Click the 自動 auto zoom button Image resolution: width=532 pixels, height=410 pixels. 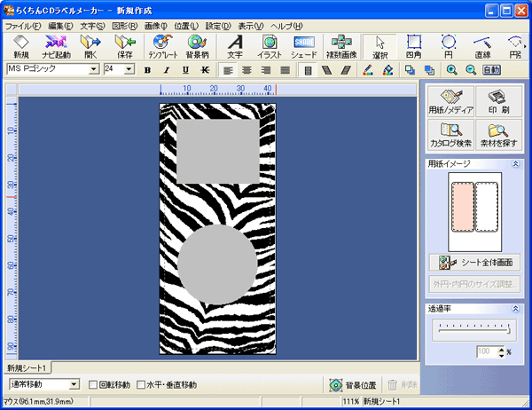pyautogui.click(x=491, y=70)
